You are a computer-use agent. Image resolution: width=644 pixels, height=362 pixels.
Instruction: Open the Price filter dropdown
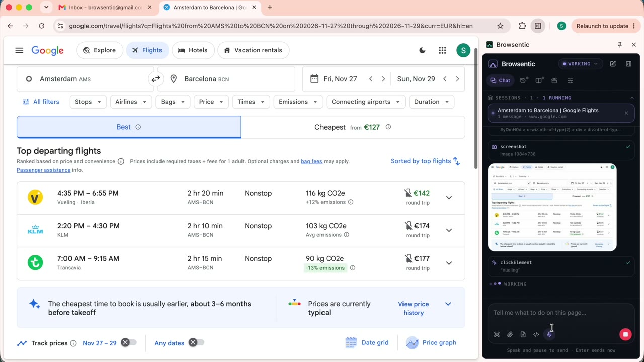[x=211, y=102]
